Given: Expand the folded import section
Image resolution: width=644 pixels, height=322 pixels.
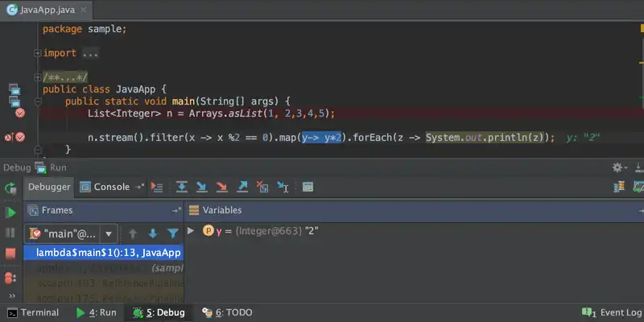Looking at the screenshot, I should [x=37, y=53].
